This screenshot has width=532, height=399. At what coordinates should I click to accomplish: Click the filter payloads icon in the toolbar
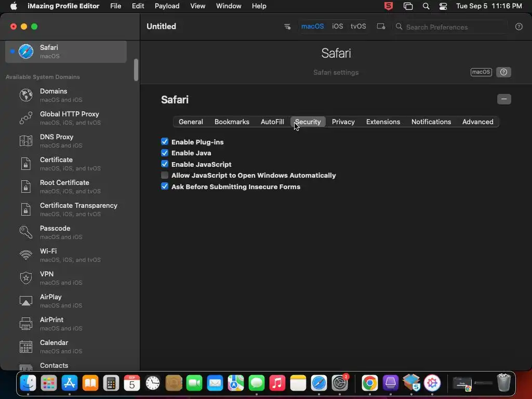pyautogui.click(x=287, y=26)
